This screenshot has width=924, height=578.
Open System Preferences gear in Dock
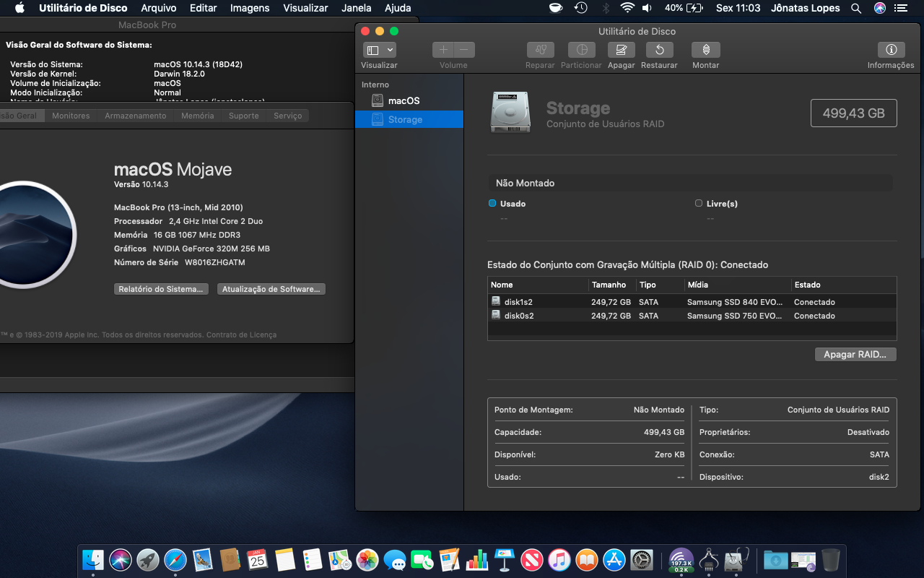coord(642,559)
